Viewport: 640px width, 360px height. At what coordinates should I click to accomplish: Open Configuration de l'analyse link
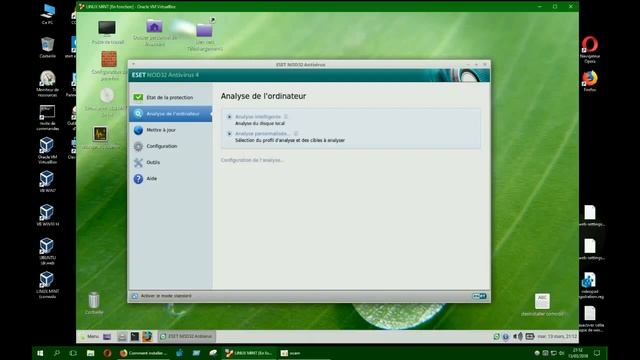252,160
